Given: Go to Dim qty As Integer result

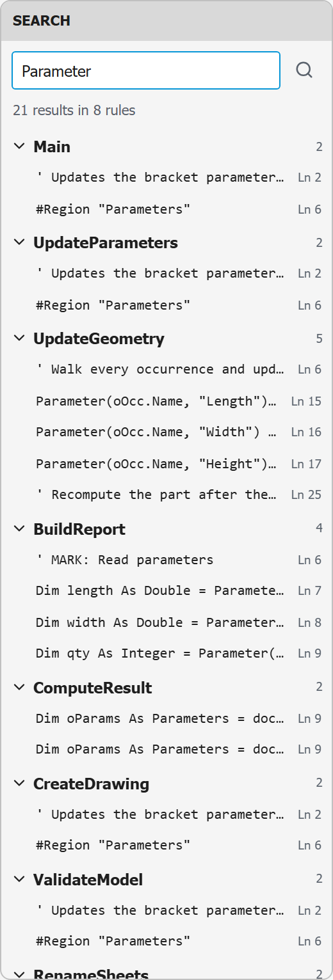Looking at the screenshot, I should click(x=166, y=653).
